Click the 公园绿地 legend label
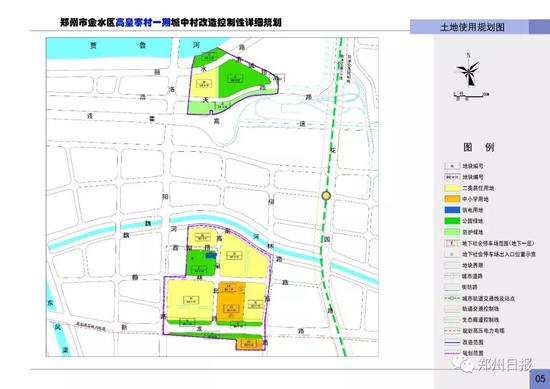The width and height of the screenshot is (550, 389). [472, 221]
